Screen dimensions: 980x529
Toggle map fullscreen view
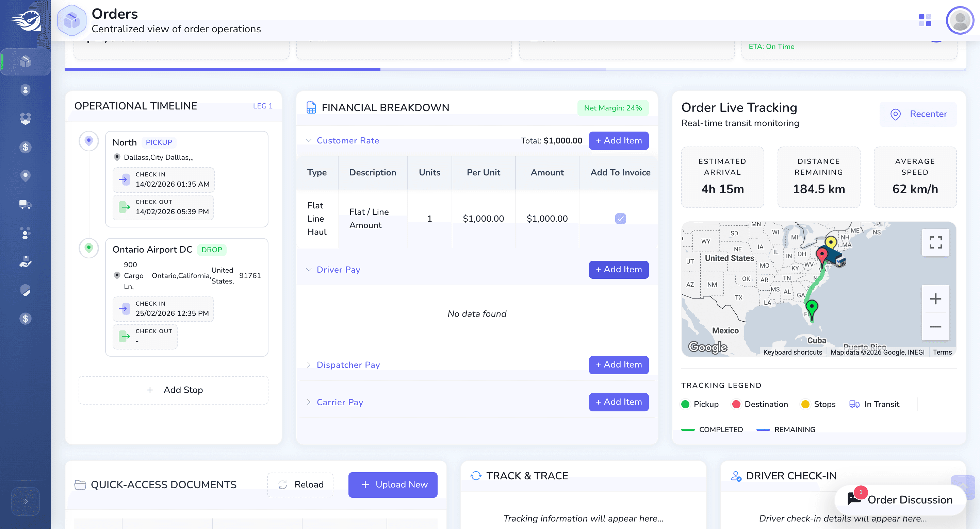point(935,242)
